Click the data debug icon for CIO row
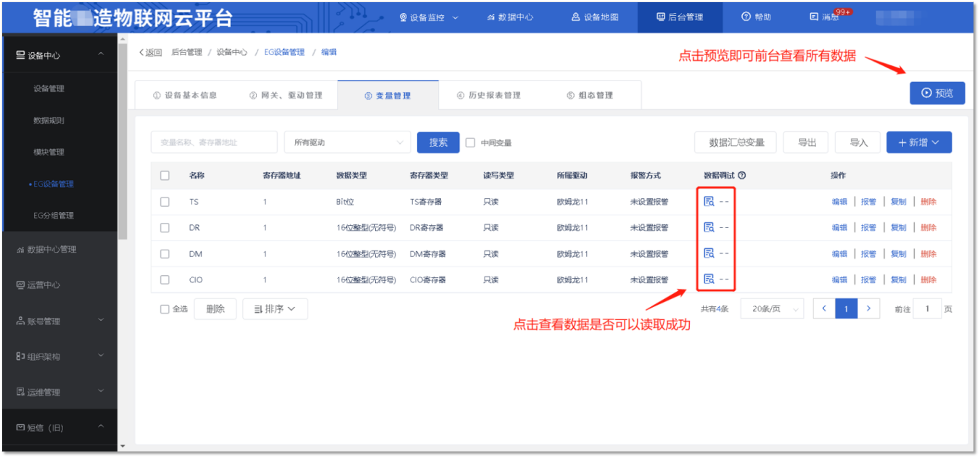The width and height of the screenshot is (980, 458). click(709, 279)
